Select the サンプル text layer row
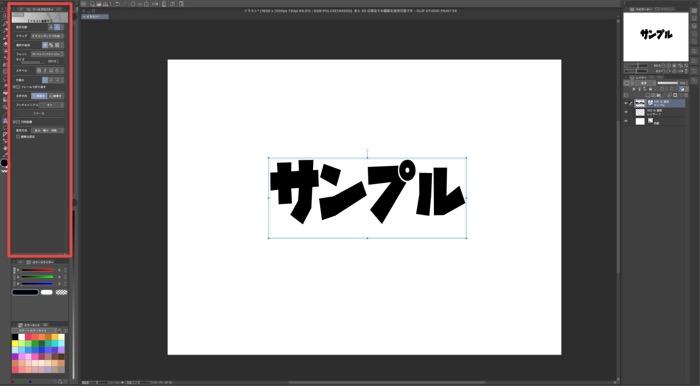The width and height of the screenshot is (700, 386). pyautogui.click(x=660, y=103)
